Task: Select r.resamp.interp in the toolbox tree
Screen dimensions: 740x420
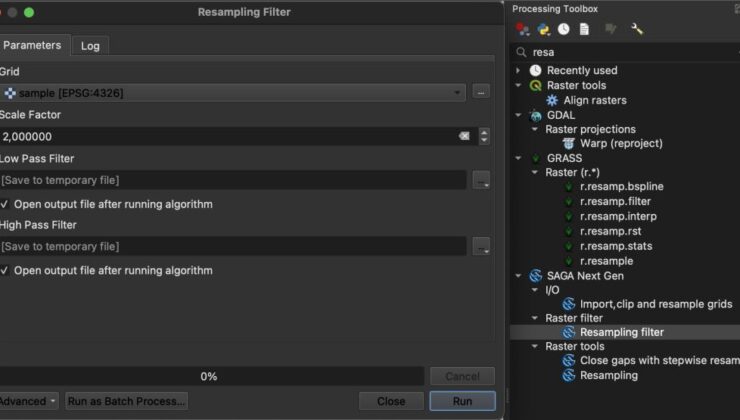Action: [x=618, y=217]
